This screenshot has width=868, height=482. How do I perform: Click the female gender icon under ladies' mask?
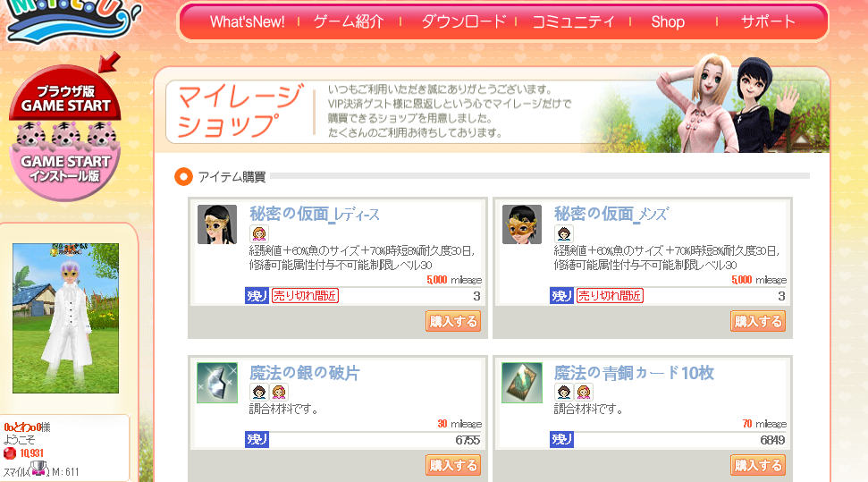(259, 233)
